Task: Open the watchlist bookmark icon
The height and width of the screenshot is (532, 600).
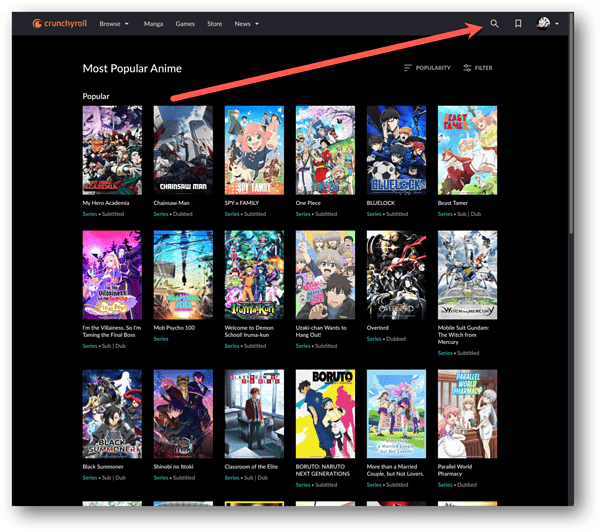Action: (x=518, y=24)
